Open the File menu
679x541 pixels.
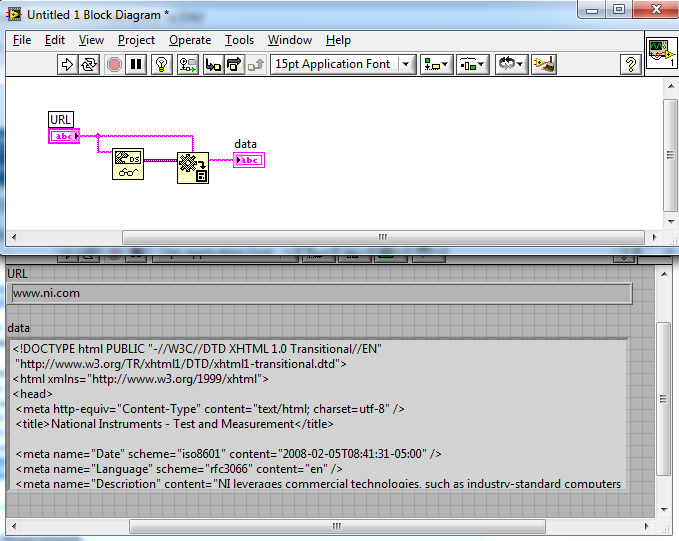tap(22, 40)
